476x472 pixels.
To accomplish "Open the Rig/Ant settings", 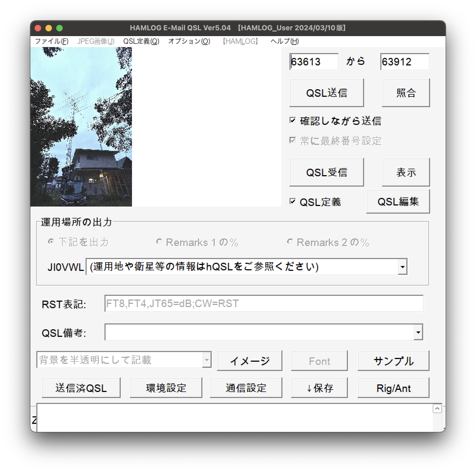I will tap(393, 388).
